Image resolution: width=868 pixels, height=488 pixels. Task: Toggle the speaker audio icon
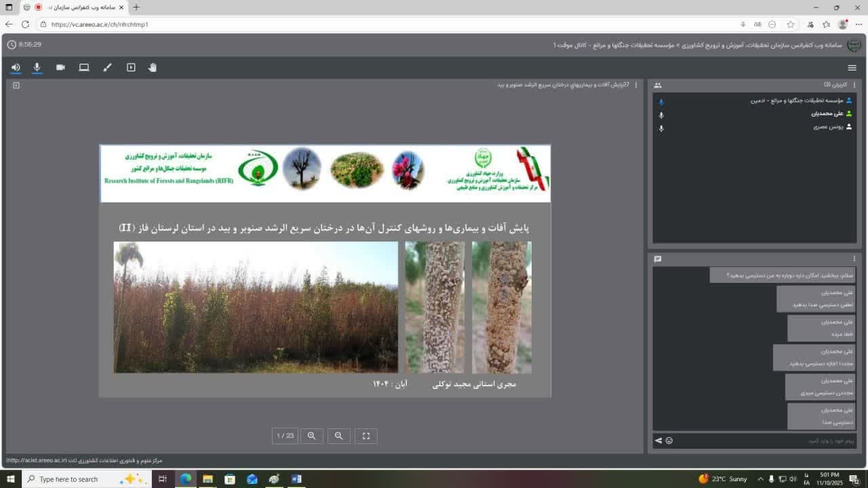coord(16,68)
